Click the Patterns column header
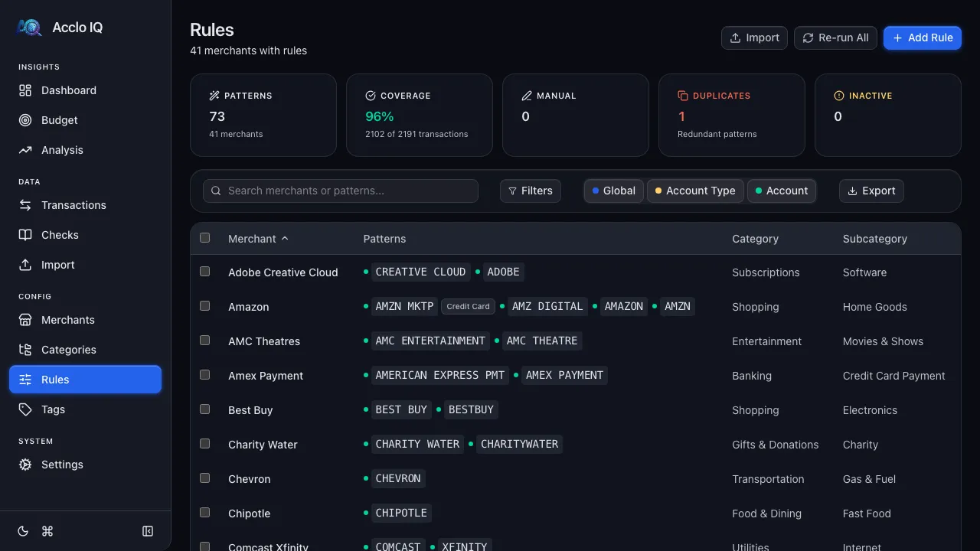Viewport: 980px width, 551px height. point(384,239)
